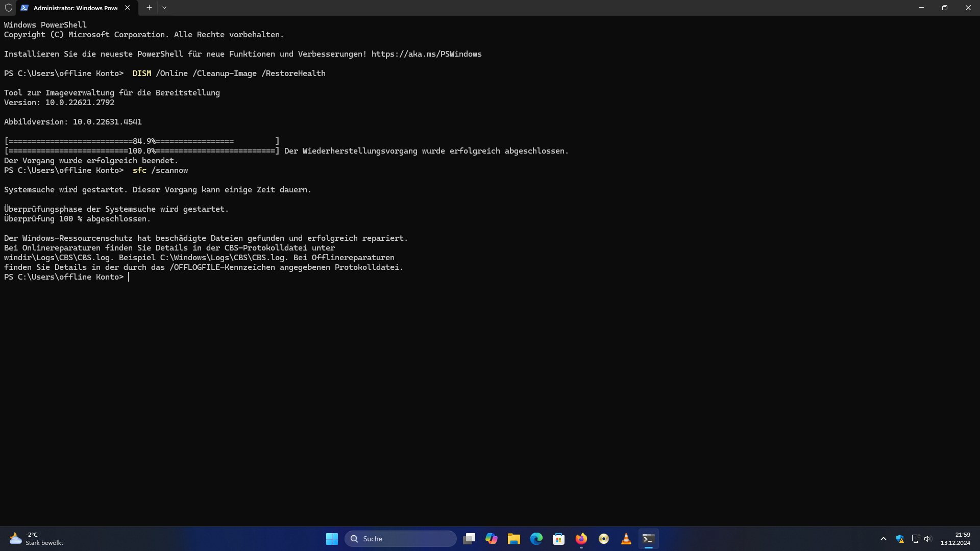Launch Copilot from the taskbar
This screenshot has height=551, width=980.
pos(492,539)
